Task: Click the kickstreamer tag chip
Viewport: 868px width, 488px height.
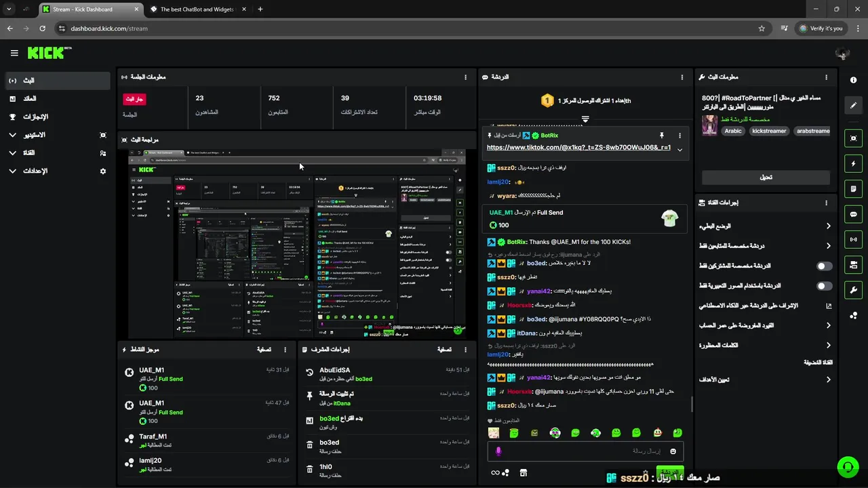Action: [x=769, y=131]
